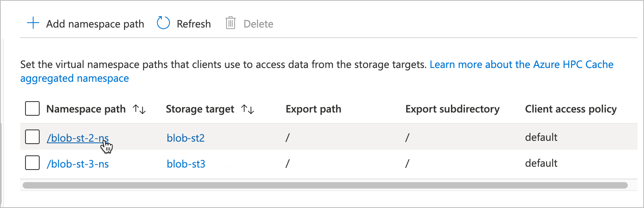The width and height of the screenshot is (644, 208).
Task: Check the /blob-st-2-ns row checkbox
Action: [32, 137]
